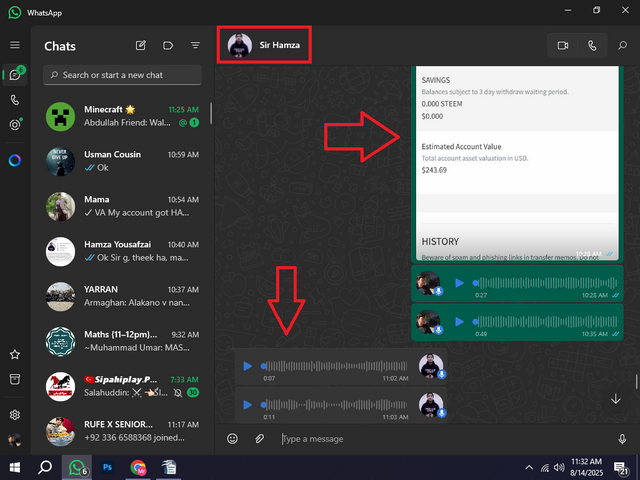The image size is (640, 480).
Task: Play the received 0:11 voice message
Action: [247, 404]
